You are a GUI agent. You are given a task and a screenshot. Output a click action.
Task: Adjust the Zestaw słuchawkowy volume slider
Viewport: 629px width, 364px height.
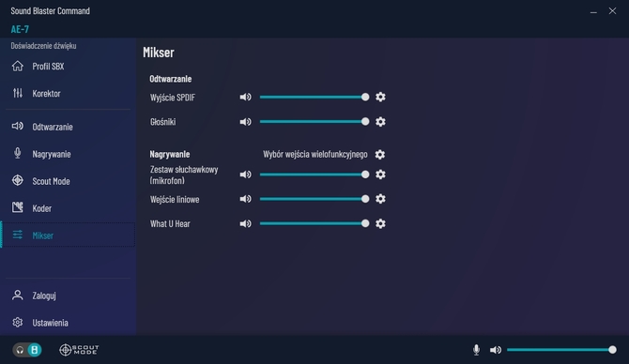click(314, 174)
